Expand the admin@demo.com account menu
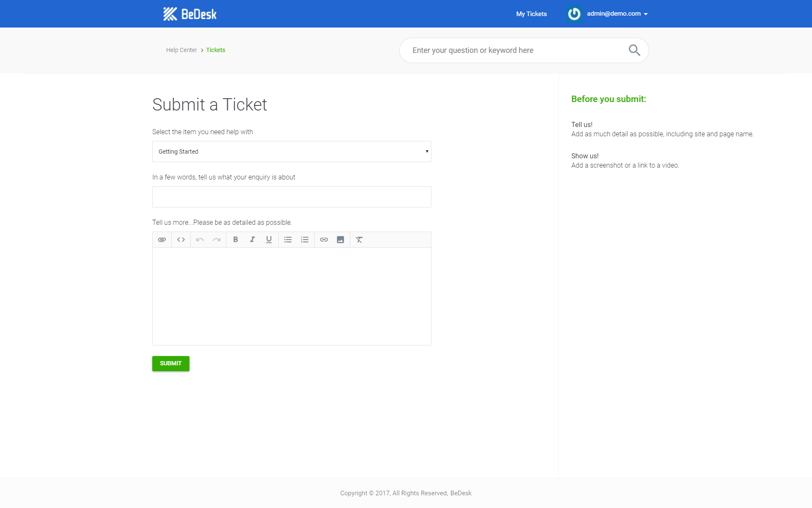 (x=617, y=14)
